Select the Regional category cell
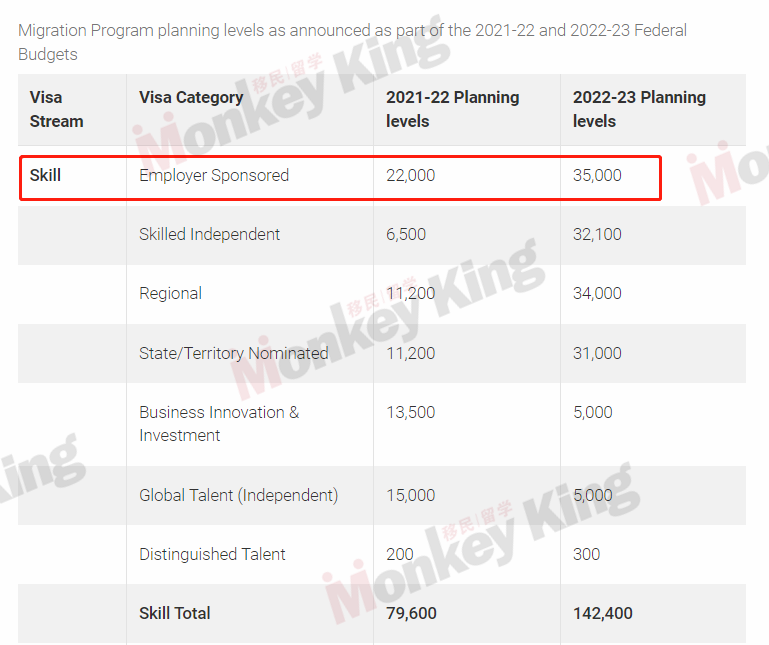This screenshot has height=645, width=769. pyautogui.click(x=170, y=293)
